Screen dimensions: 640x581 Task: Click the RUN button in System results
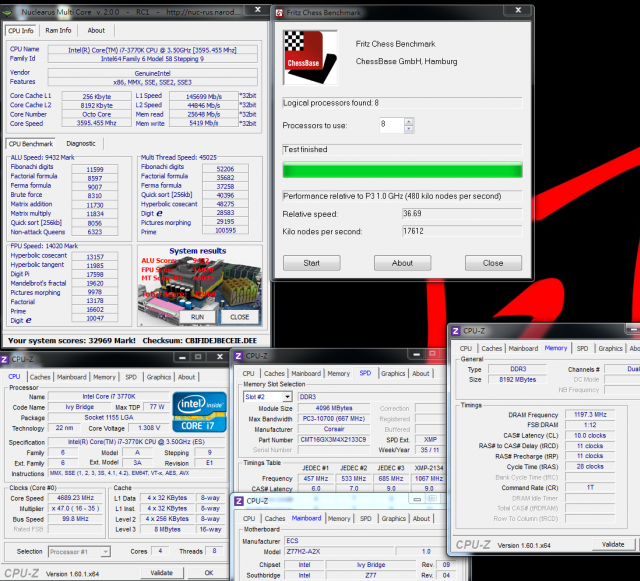198,317
